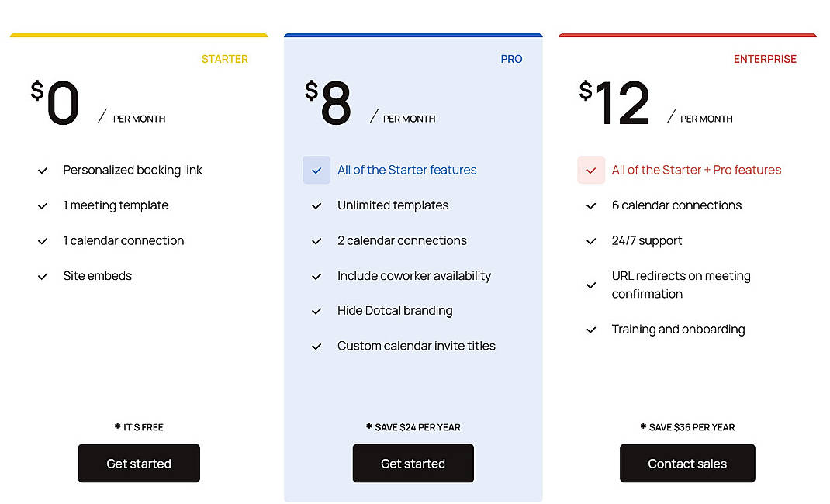Click Get started under the Starter plan
Image resolution: width=830 pixels, height=504 pixels.
pyautogui.click(x=138, y=463)
